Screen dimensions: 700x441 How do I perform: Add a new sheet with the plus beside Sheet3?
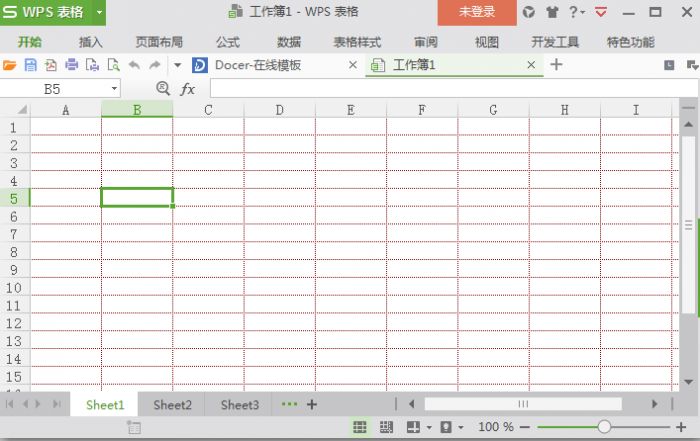pyautogui.click(x=312, y=405)
